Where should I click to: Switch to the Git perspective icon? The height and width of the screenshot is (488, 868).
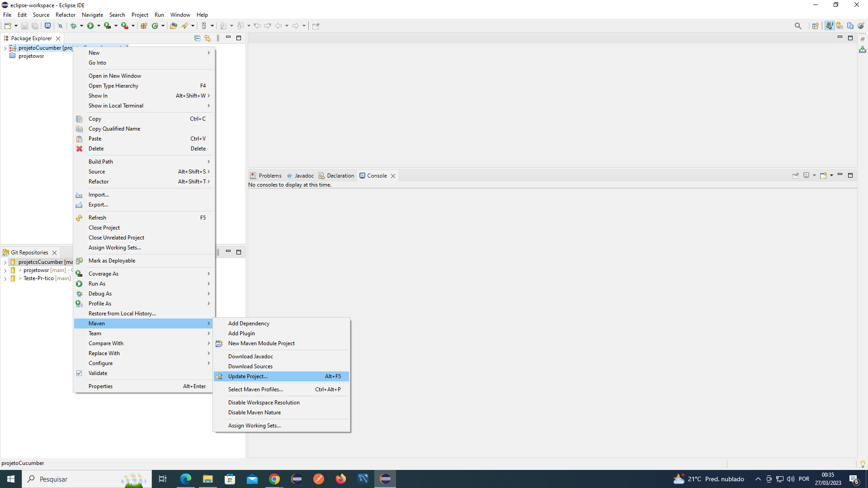[840, 26]
